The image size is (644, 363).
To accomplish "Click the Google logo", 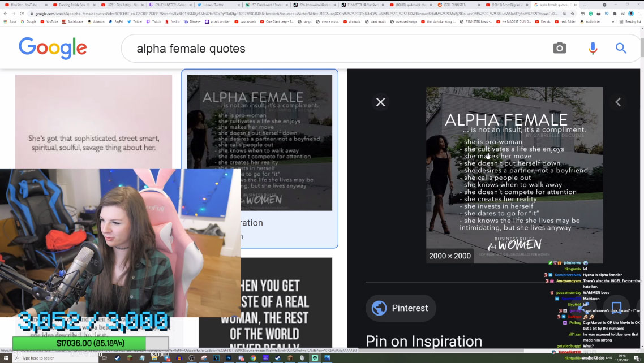I will 53,48.
